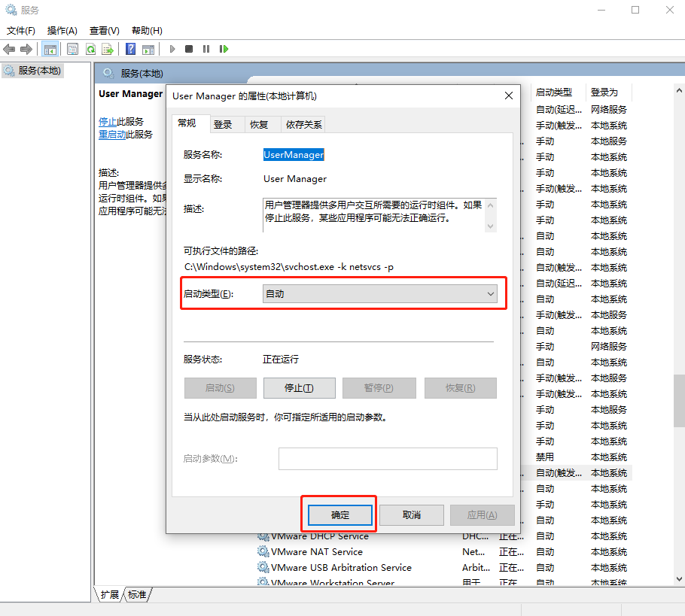Click the Back navigation arrow
The image size is (685, 616).
(9, 49)
